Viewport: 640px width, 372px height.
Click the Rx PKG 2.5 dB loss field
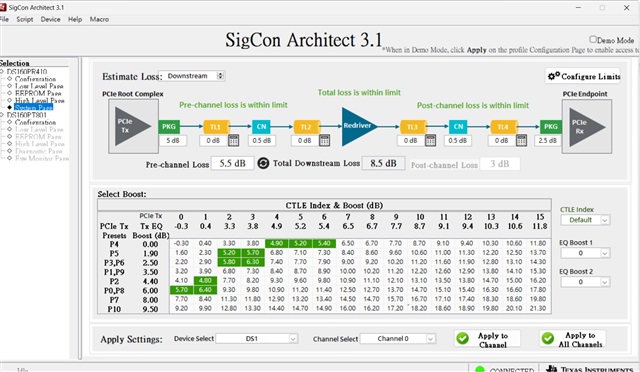point(547,140)
